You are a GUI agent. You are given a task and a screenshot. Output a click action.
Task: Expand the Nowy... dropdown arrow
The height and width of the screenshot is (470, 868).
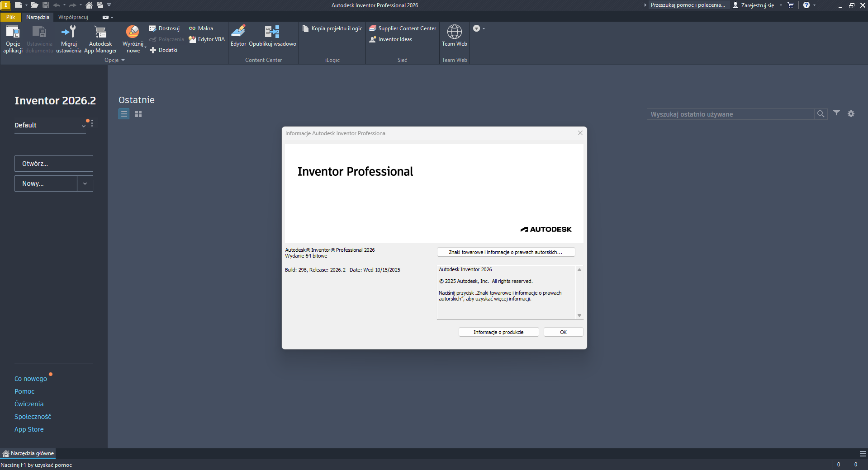85,184
